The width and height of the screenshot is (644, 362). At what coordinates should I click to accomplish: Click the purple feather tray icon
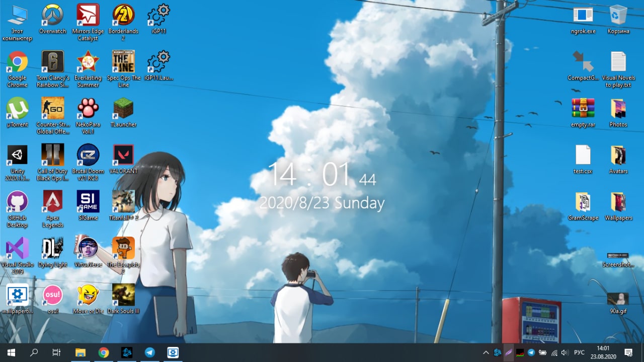(x=509, y=352)
